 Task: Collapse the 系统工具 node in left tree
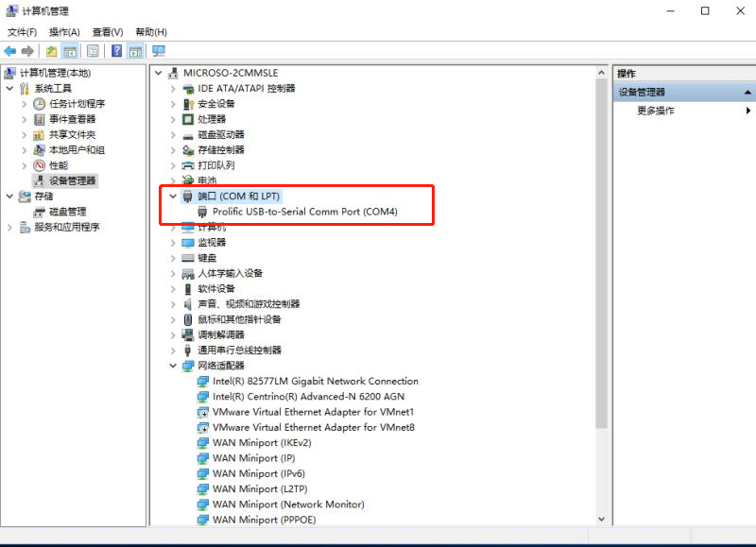tap(9, 88)
